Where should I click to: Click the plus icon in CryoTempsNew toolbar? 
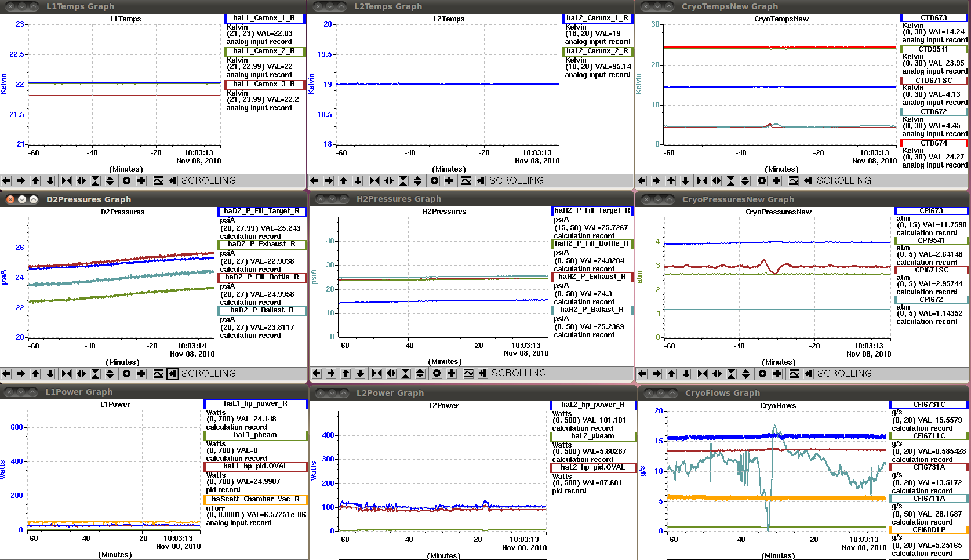click(776, 181)
